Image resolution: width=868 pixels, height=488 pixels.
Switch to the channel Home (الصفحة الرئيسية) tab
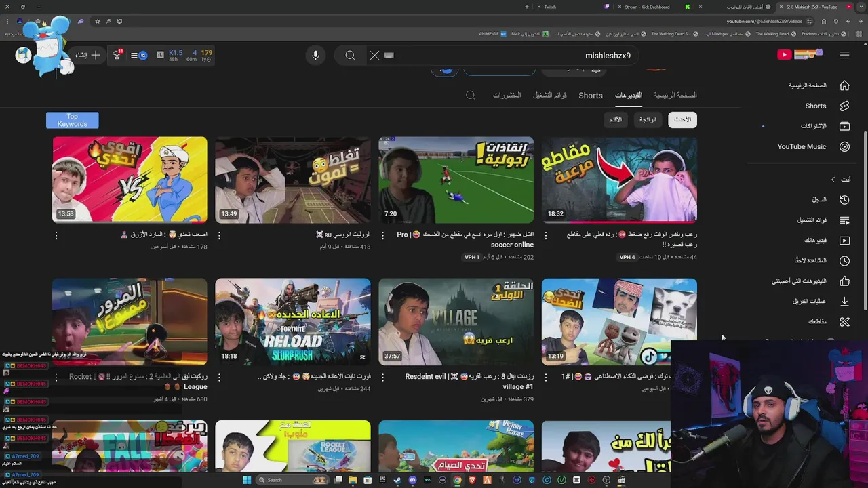click(x=675, y=96)
